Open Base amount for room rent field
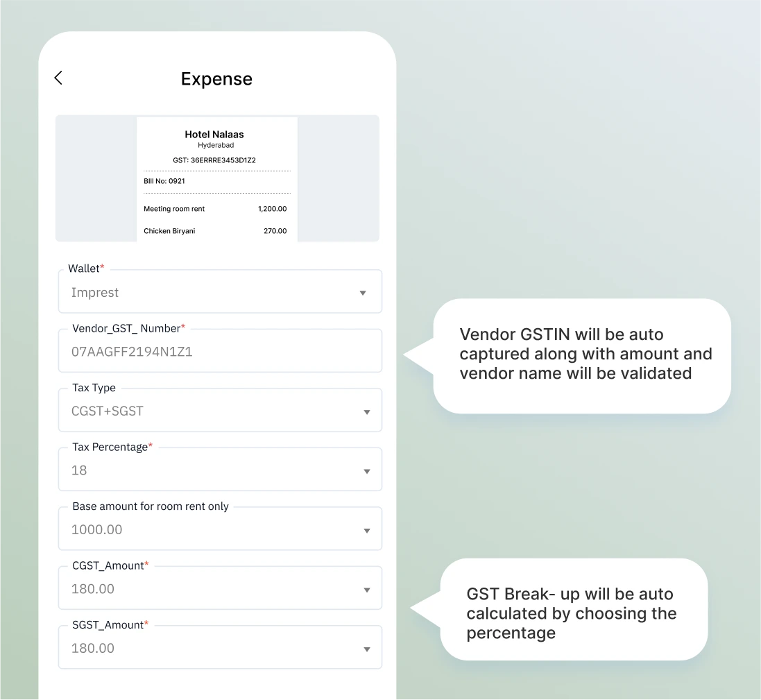 point(208,530)
